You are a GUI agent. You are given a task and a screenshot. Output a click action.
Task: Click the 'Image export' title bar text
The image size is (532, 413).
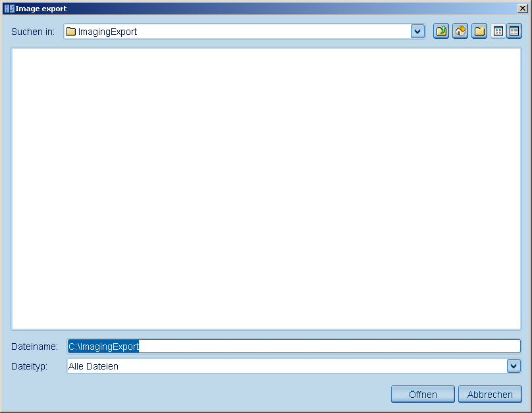tap(41, 9)
